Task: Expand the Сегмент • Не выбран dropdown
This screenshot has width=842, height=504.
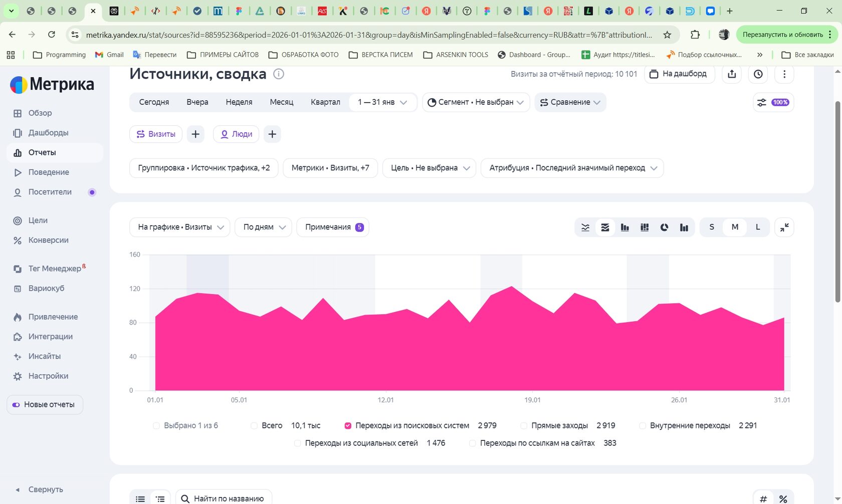Action: 476,102
